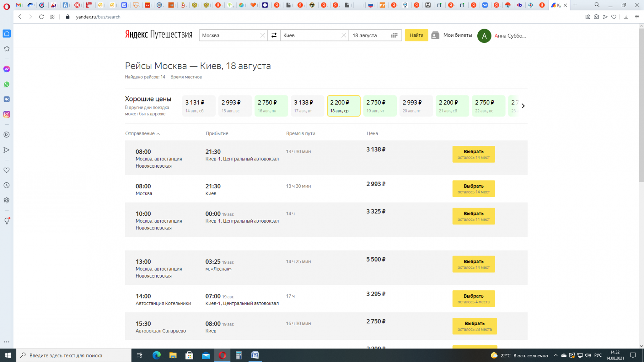Viewport: 644px width, 362px height.
Task: Open Opera easy setup menu icon
Action: pyautogui.click(x=637, y=17)
